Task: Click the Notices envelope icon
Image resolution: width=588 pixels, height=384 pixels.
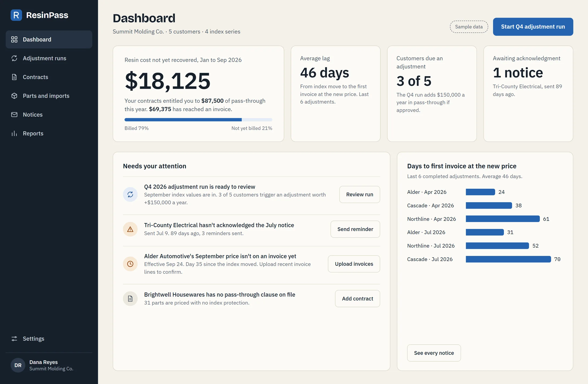Action: (x=14, y=114)
